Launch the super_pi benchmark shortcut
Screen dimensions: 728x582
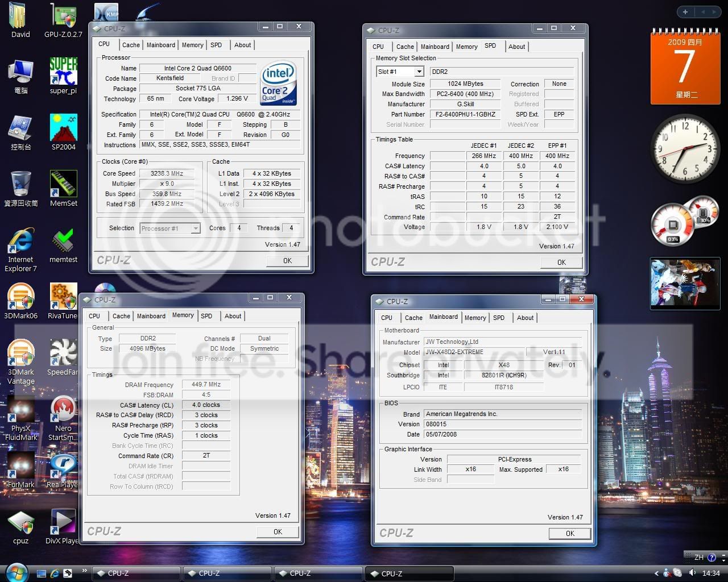point(63,76)
